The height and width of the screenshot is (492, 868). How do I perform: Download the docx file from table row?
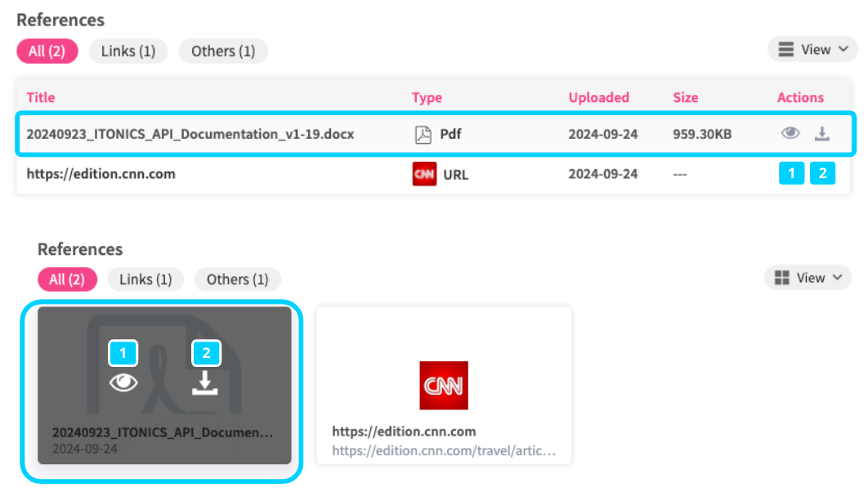tap(822, 133)
